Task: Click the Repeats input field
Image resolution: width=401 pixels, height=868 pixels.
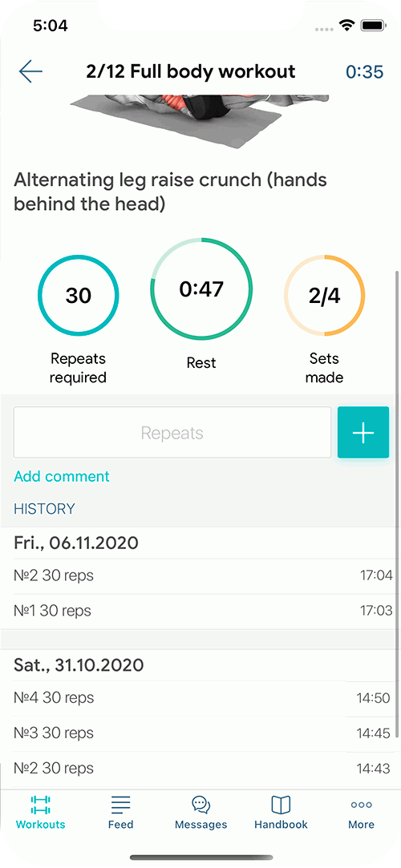Action: pyautogui.click(x=172, y=433)
